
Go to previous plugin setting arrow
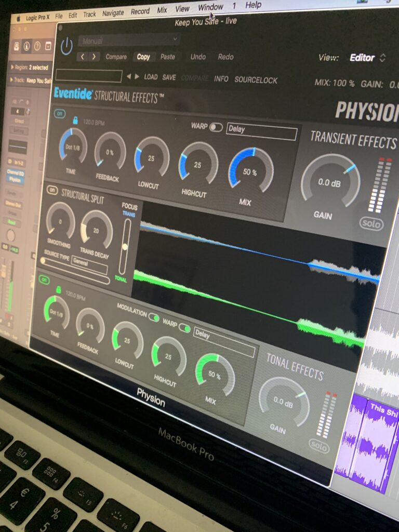click(x=82, y=57)
